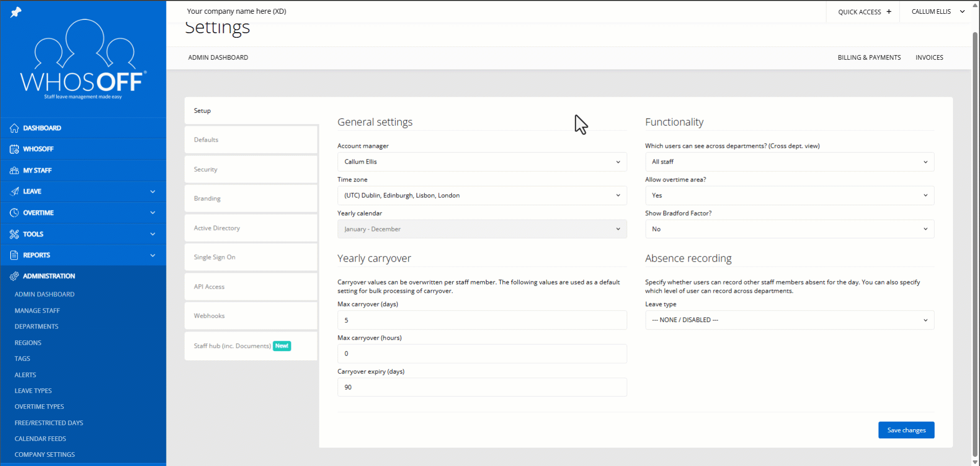980x466 pixels.
Task: Go to Billing & Payments
Action: 869,58
